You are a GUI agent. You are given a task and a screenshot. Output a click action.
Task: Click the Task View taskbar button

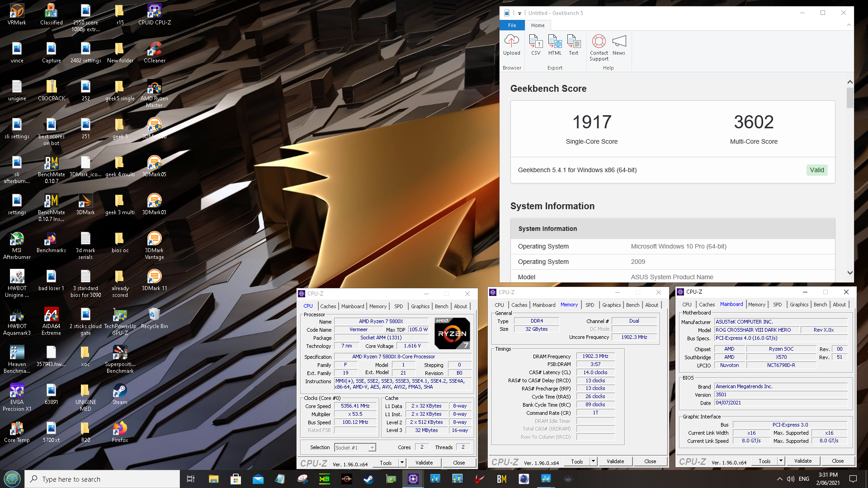pos(191,479)
